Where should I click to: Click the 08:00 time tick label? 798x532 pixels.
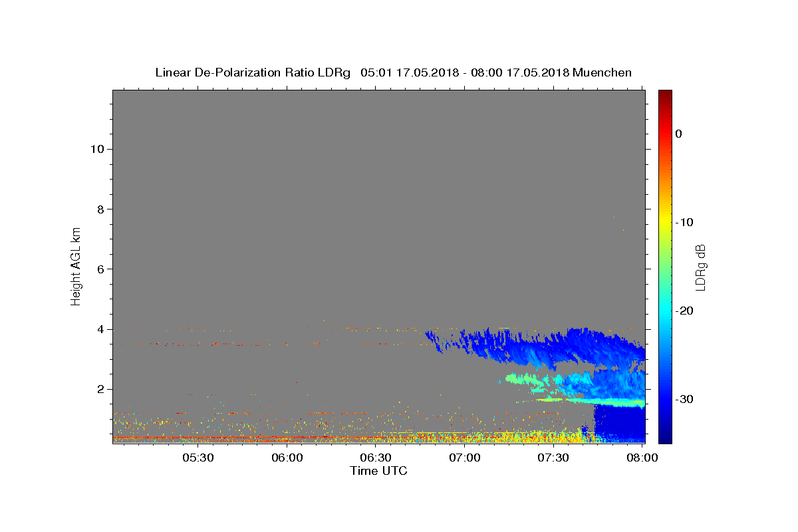[642, 458]
